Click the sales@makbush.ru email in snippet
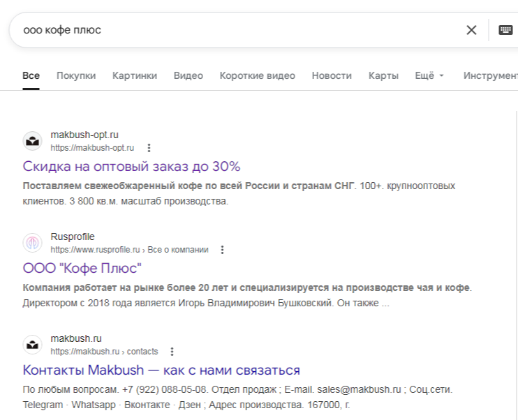 tap(359, 389)
